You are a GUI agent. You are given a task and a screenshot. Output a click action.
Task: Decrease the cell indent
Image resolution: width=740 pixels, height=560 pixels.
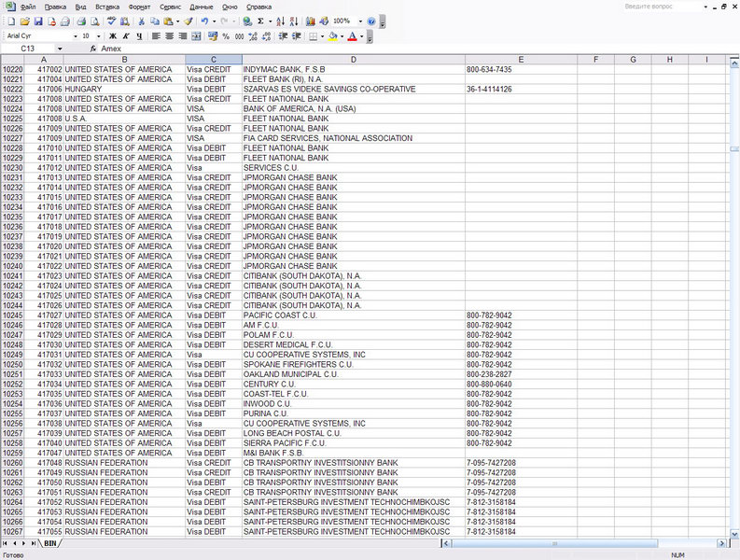point(283,36)
